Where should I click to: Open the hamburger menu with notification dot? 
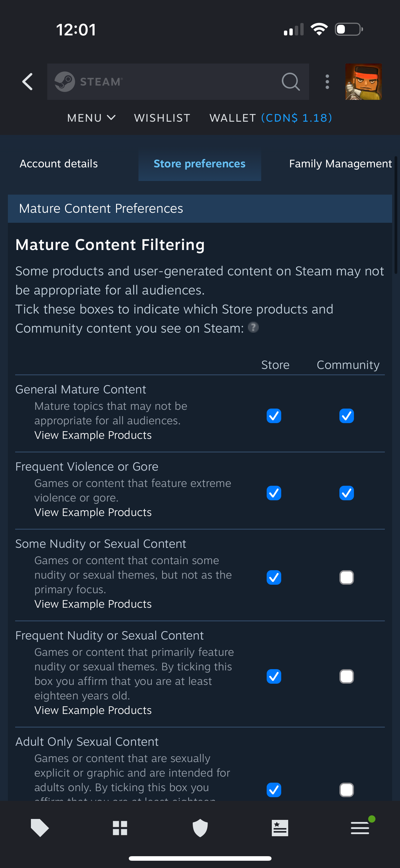coord(360,827)
